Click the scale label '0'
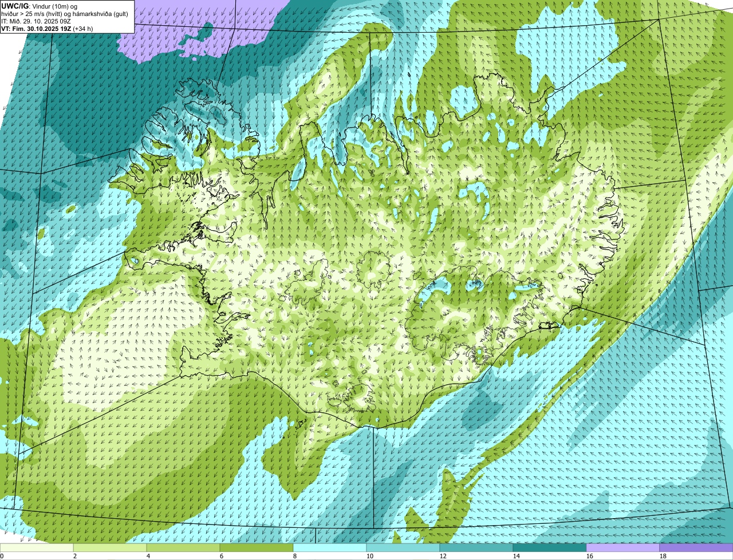The height and width of the screenshot is (560, 733). [2, 556]
